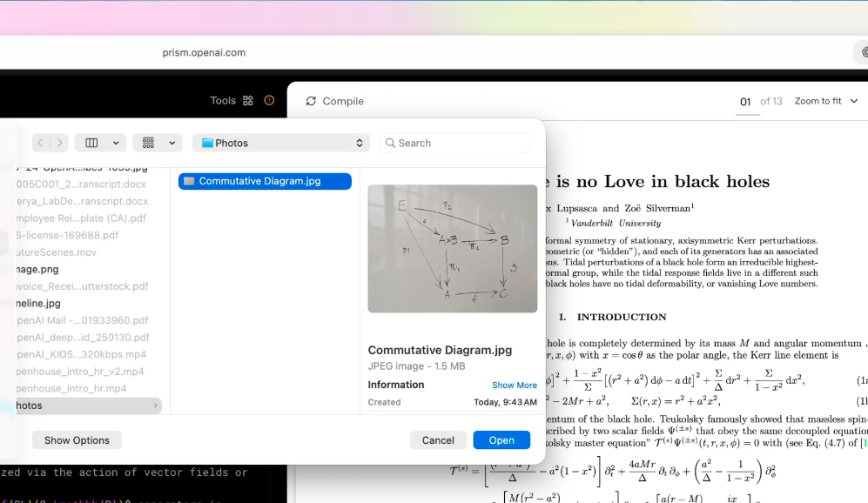
Task: Click the Commutative Diagram preview image
Action: pos(452,248)
